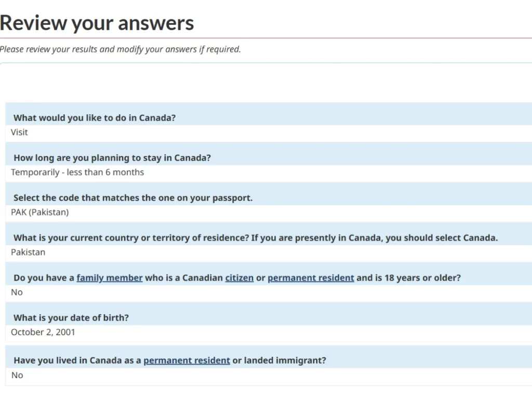Select the "Visit" answer to modify it
The height and width of the screenshot is (399, 532).
[19, 132]
